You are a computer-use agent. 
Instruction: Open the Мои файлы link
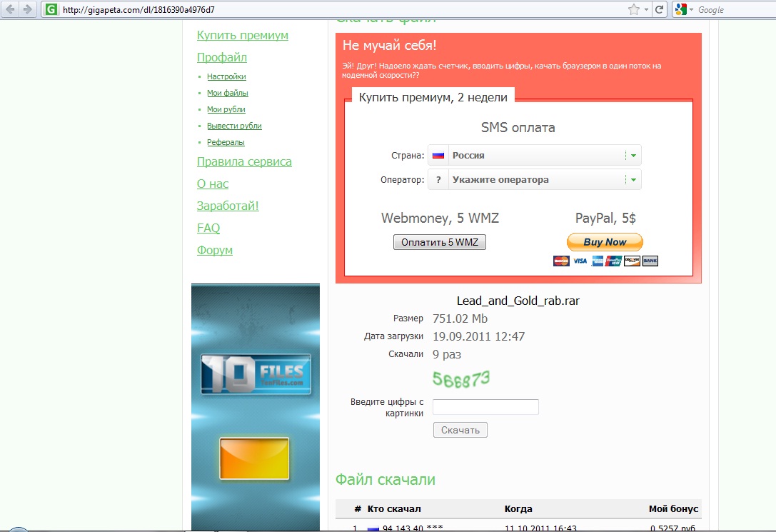(228, 93)
